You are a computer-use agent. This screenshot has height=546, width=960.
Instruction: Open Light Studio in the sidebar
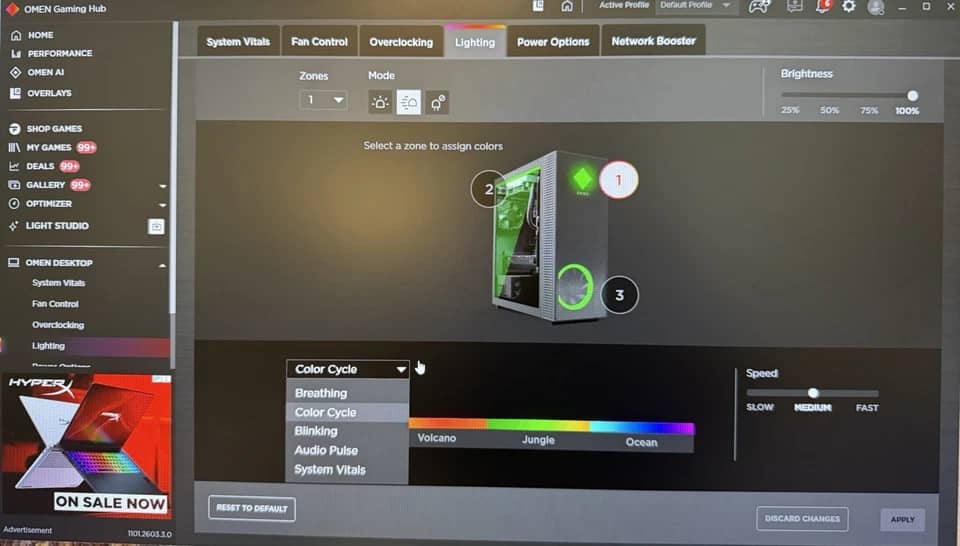48,226
